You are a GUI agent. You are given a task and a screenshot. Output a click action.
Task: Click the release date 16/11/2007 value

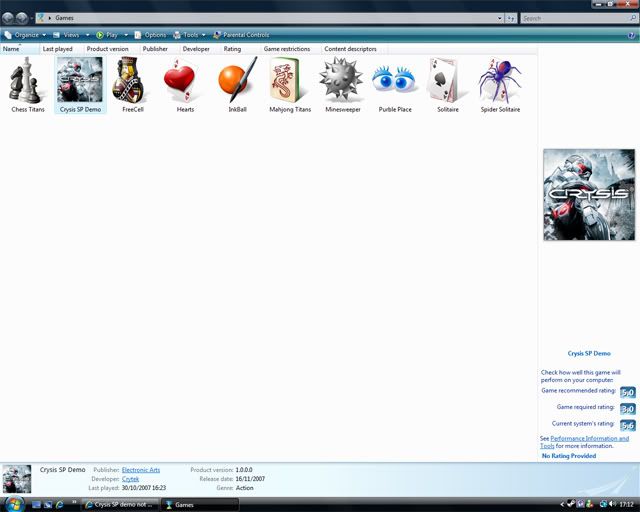click(250, 479)
